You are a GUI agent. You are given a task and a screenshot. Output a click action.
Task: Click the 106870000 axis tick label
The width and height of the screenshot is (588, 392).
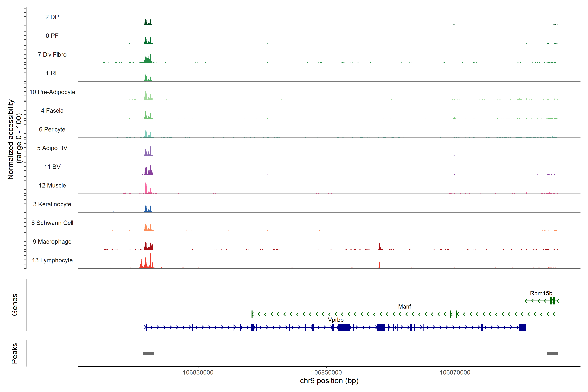click(455, 373)
